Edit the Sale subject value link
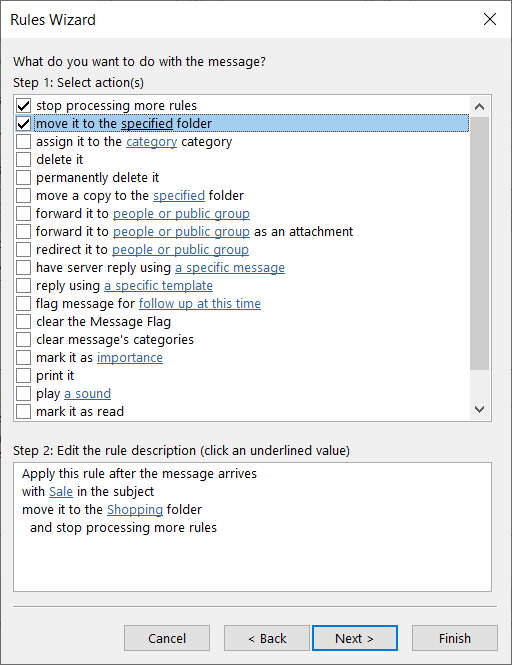This screenshot has height=665, width=512. pos(61,492)
